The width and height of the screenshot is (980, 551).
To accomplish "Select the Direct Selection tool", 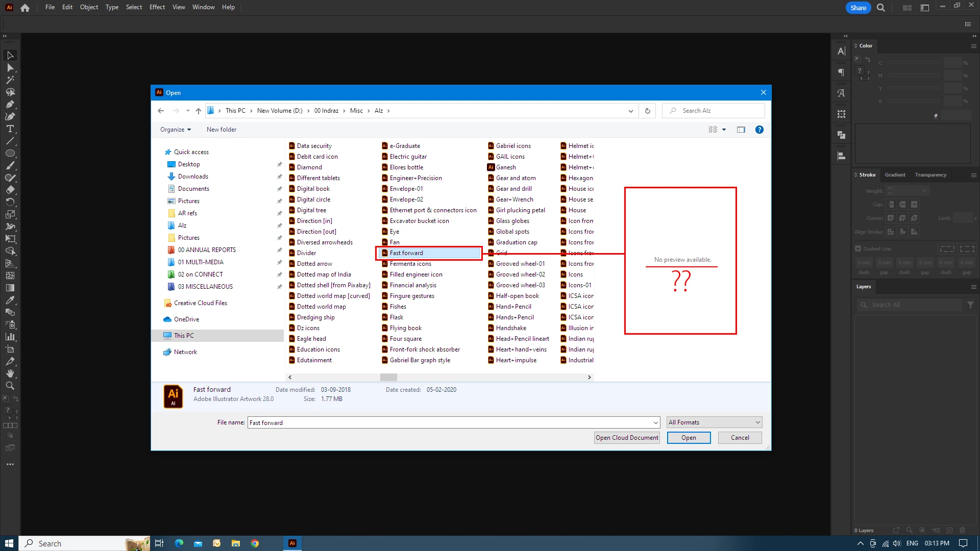I will click(10, 68).
